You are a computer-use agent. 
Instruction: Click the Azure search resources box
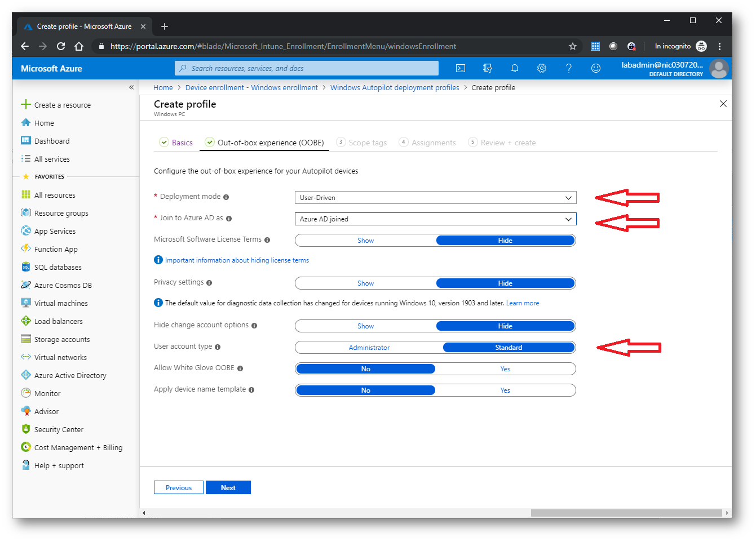click(x=307, y=68)
